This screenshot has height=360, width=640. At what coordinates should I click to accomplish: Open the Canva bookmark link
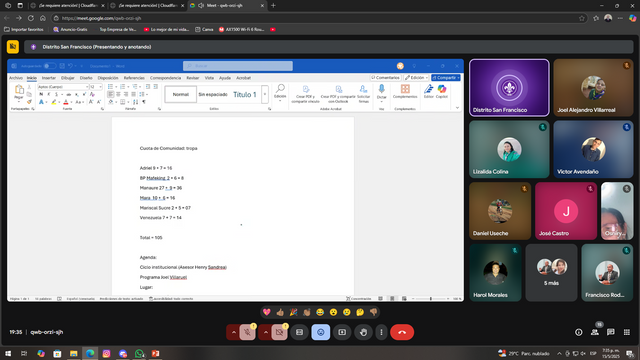(x=204, y=29)
